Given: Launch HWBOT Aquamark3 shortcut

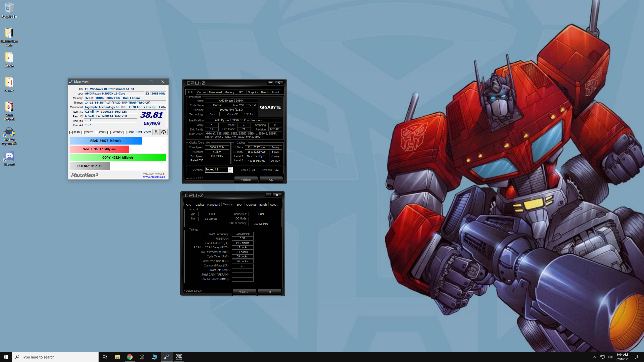Looking at the screenshot, I should [9, 136].
